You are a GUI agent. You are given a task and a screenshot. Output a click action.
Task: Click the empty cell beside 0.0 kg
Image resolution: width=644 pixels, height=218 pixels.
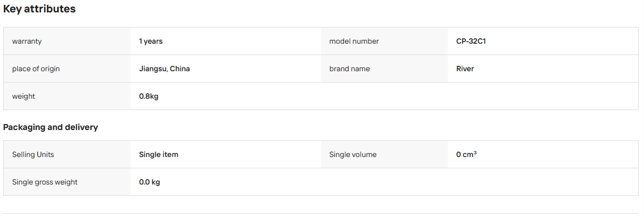(479, 182)
